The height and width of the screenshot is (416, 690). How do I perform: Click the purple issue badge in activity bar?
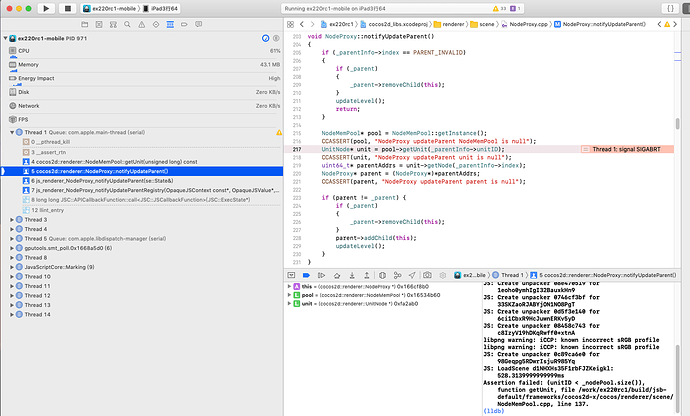tap(515, 8)
